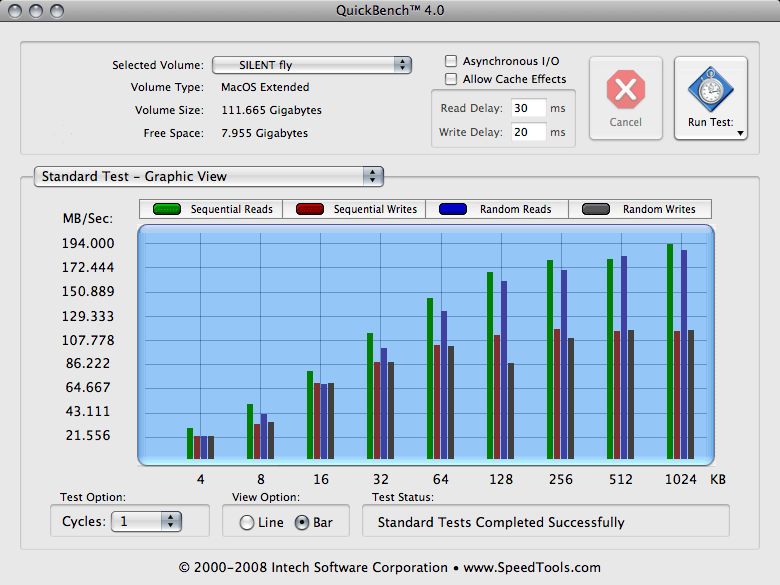Click the Read Delay input field
The image size is (780, 585).
tap(528, 108)
